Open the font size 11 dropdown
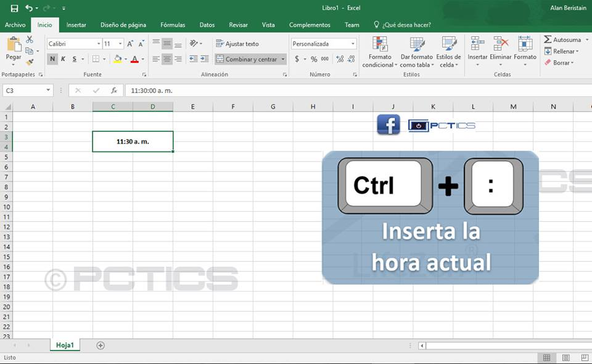 (120, 44)
